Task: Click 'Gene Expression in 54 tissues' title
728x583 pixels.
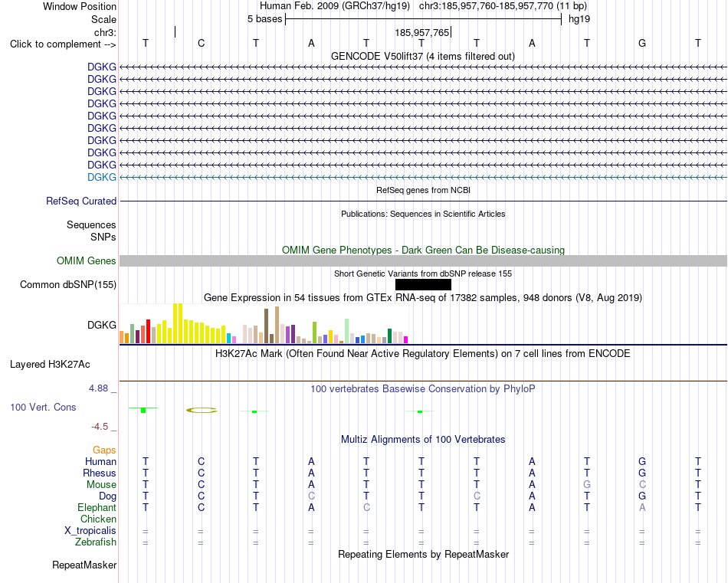Action: pos(423,297)
